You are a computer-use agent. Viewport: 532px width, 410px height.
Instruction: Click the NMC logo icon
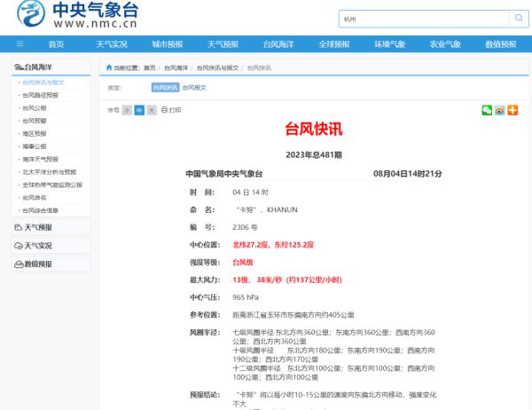[x=31, y=13]
